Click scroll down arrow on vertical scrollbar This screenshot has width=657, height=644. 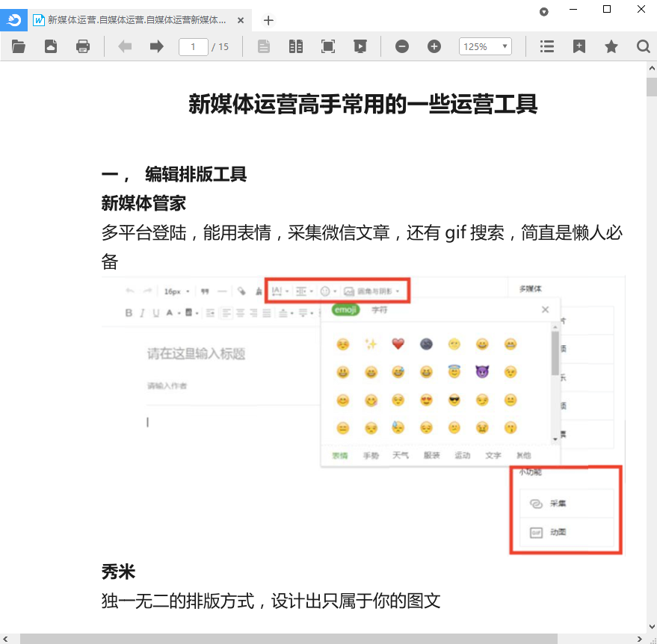(x=652, y=627)
